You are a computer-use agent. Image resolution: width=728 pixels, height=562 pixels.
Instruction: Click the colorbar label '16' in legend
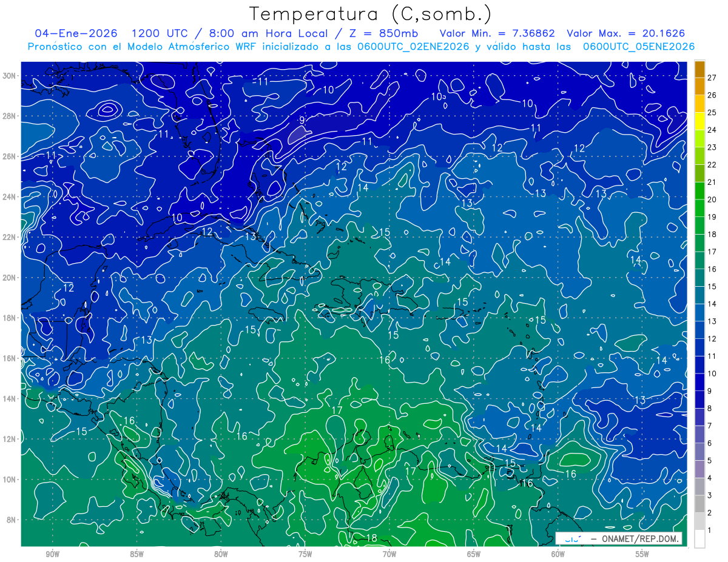712,269
